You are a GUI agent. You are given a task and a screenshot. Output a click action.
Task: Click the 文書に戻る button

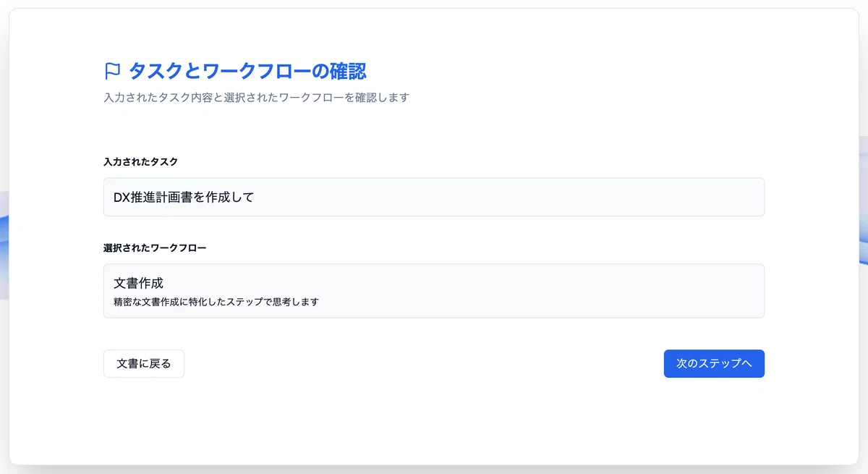tap(144, 364)
